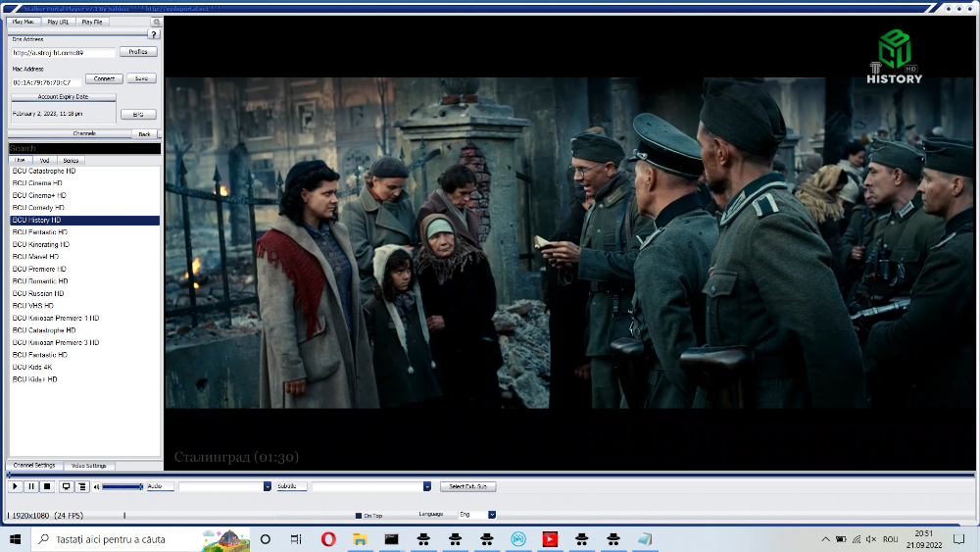The height and width of the screenshot is (552, 980).
Task: Click the Mac Address input field
Action: (x=46, y=82)
